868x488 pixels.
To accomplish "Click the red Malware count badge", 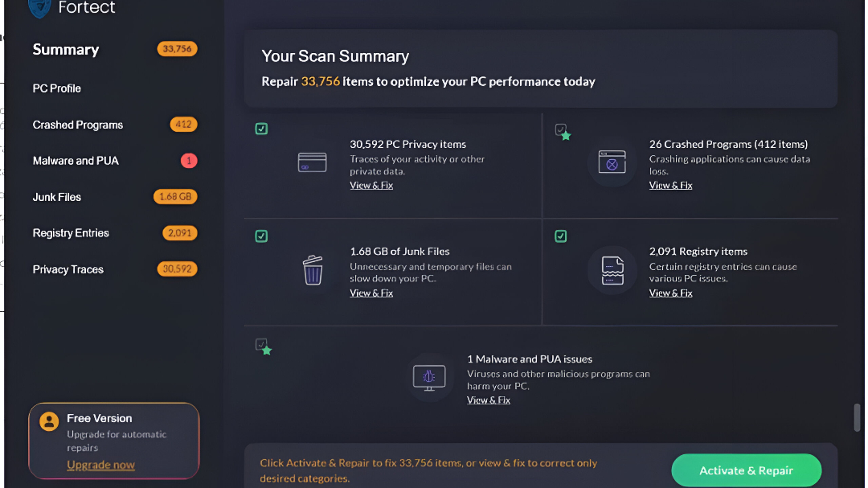I will click(x=189, y=161).
